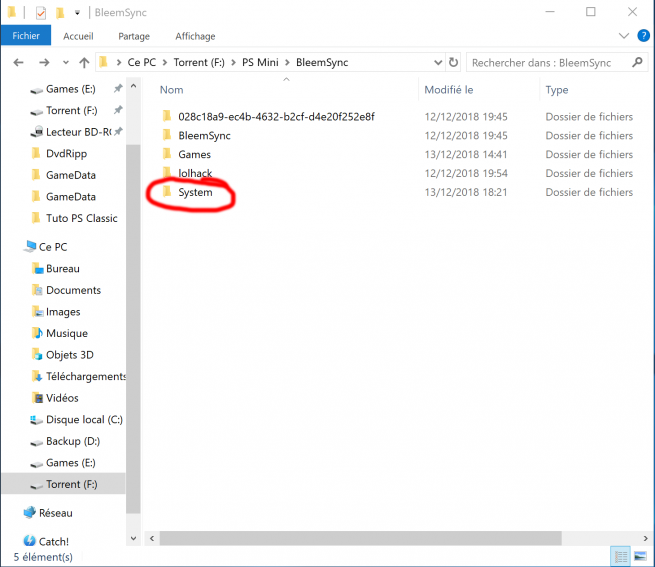Click navigation pane scroll up arrow

[x=134, y=86]
